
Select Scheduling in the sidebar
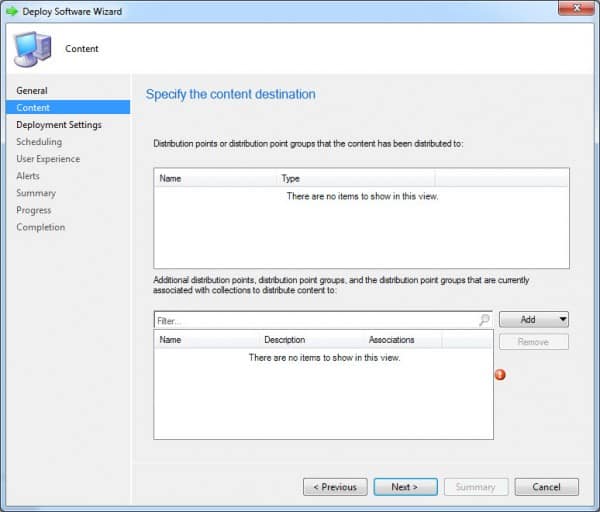point(38,142)
